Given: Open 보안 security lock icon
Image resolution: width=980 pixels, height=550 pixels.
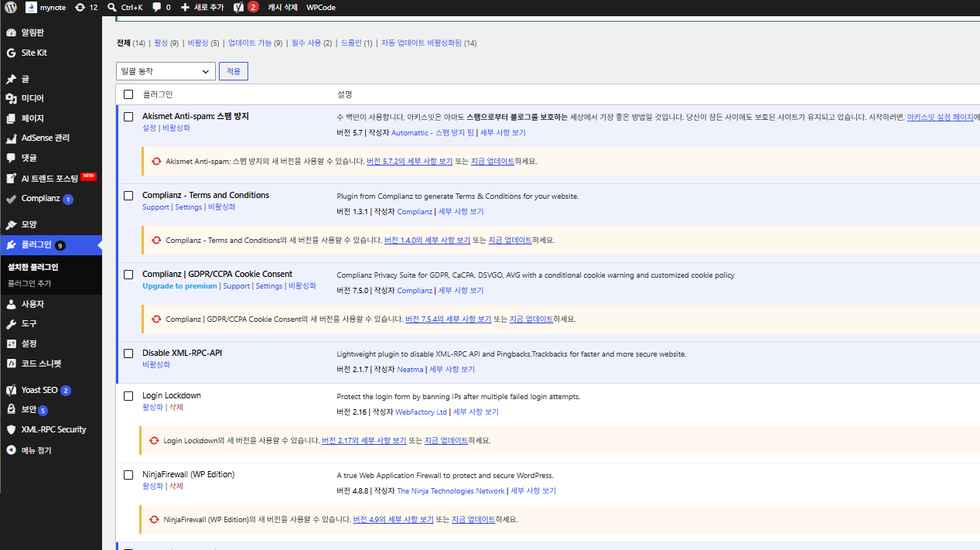Looking at the screenshot, I should 11,409.
